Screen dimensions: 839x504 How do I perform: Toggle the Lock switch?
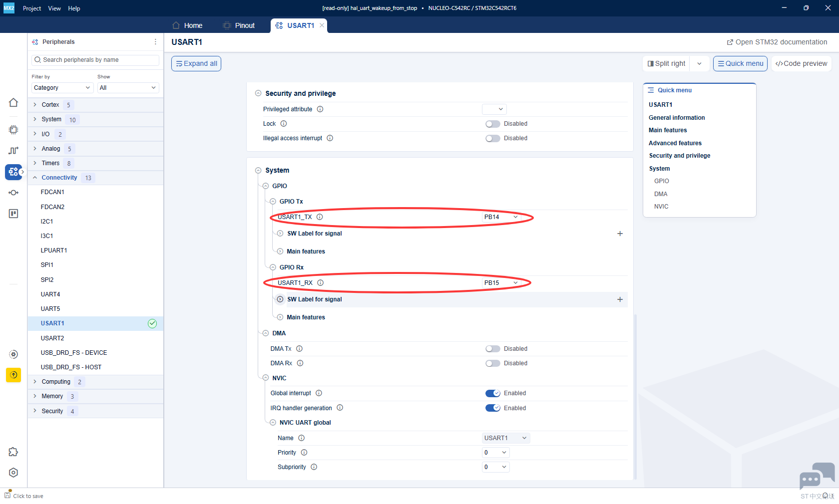492,124
